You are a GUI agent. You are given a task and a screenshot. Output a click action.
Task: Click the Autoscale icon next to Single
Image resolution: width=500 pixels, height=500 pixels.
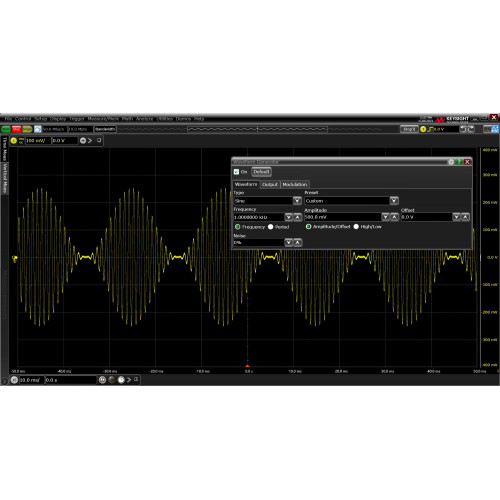(x=38, y=129)
